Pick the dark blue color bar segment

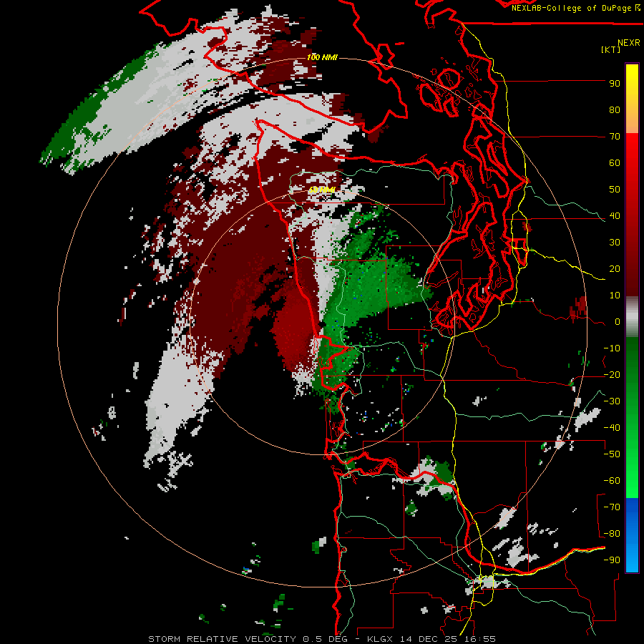click(x=632, y=513)
